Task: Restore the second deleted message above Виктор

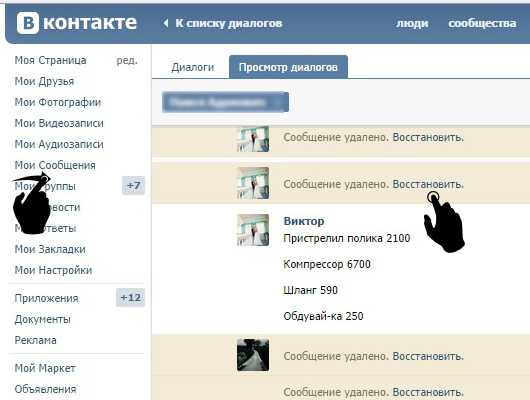Action: 428,184
